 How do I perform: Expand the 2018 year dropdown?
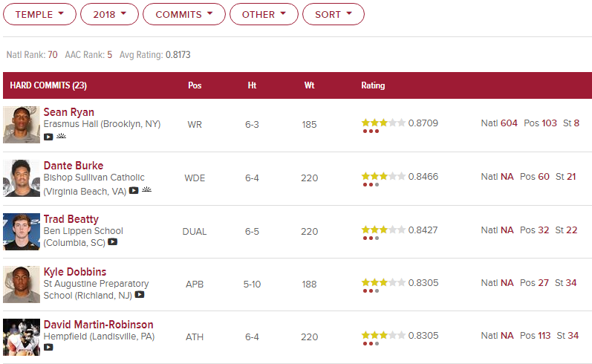109,14
